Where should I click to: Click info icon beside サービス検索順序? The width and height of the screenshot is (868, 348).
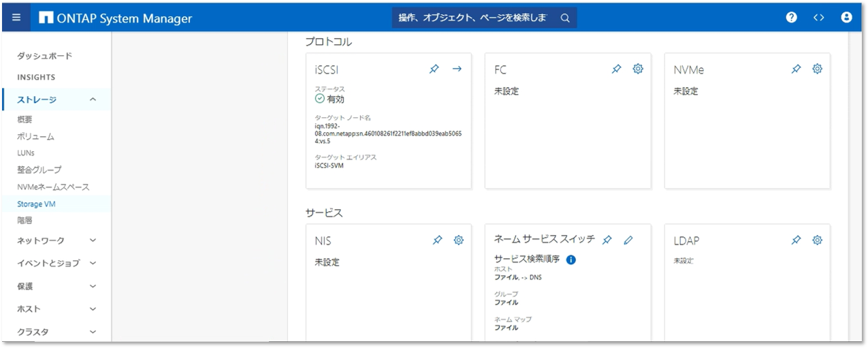[x=571, y=259]
